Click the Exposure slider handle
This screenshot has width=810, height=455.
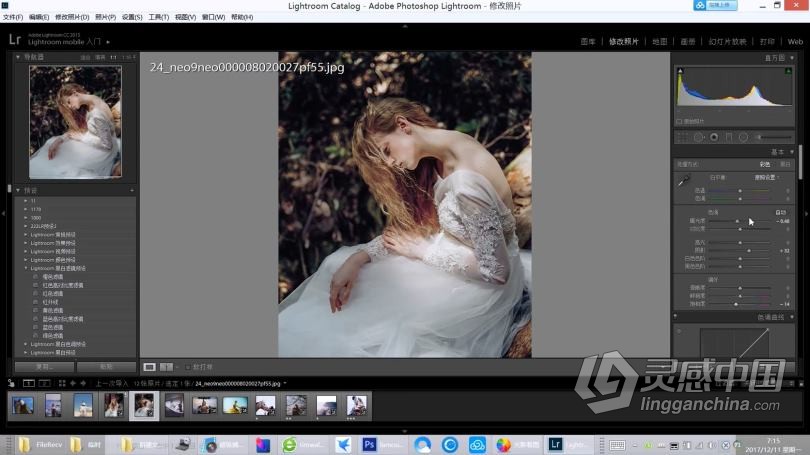click(737, 221)
